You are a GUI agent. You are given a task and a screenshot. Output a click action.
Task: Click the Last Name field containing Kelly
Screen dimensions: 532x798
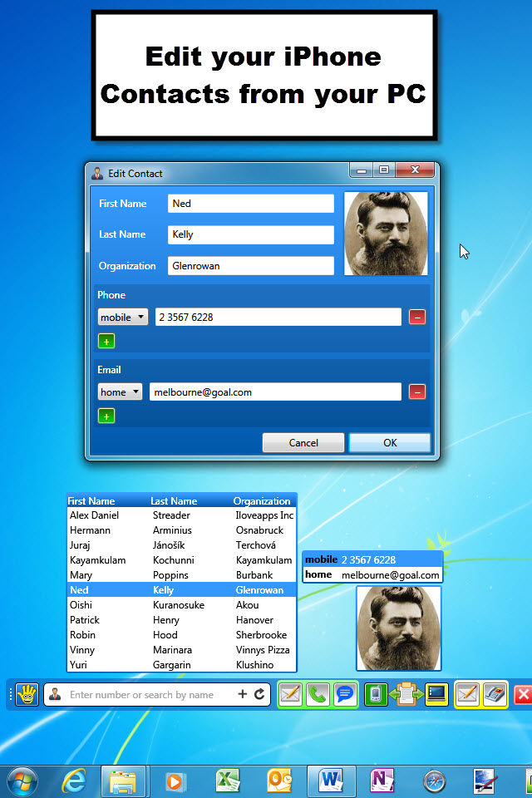click(x=251, y=234)
